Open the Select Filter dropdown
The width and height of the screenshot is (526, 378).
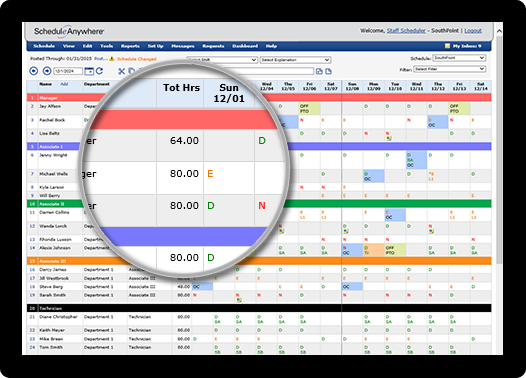pyautogui.click(x=450, y=69)
